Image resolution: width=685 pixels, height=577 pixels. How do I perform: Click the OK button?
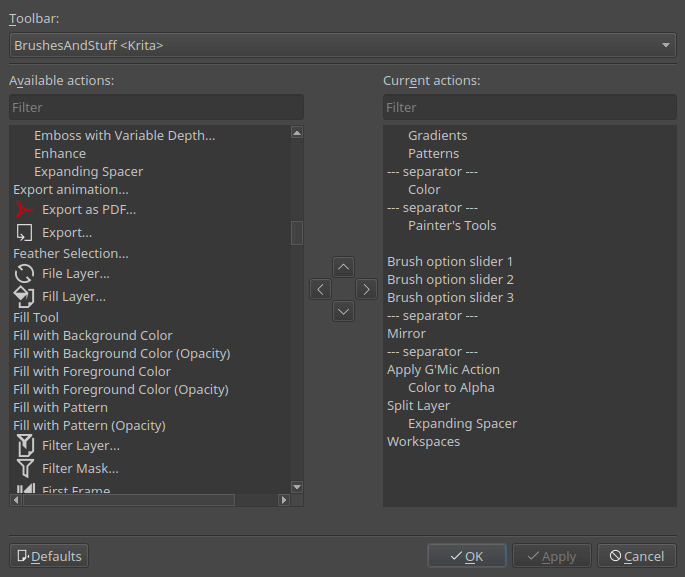(x=467, y=556)
